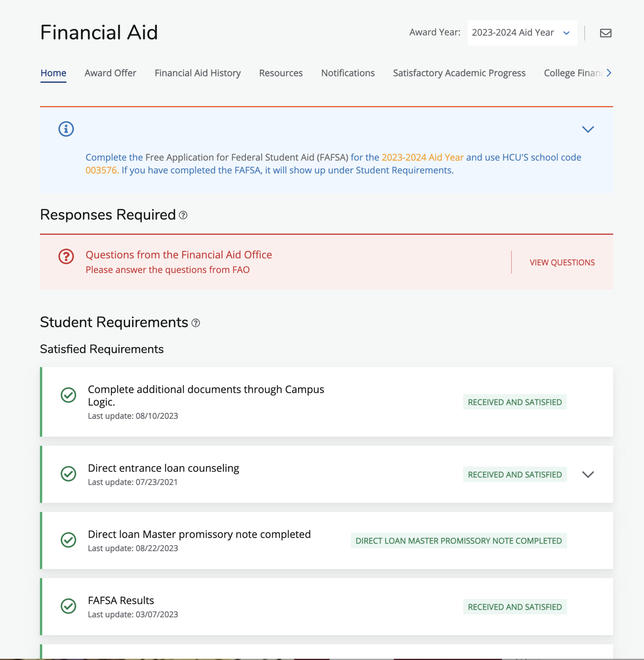Expand Direct entrance loan counseling details
Screen dimensions: 644x660
click(x=588, y=474)
